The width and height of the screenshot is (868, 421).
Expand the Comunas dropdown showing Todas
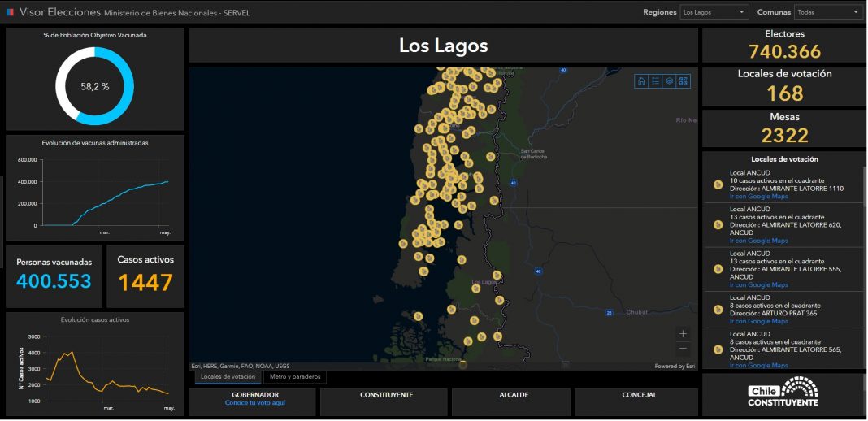[827, 12]
